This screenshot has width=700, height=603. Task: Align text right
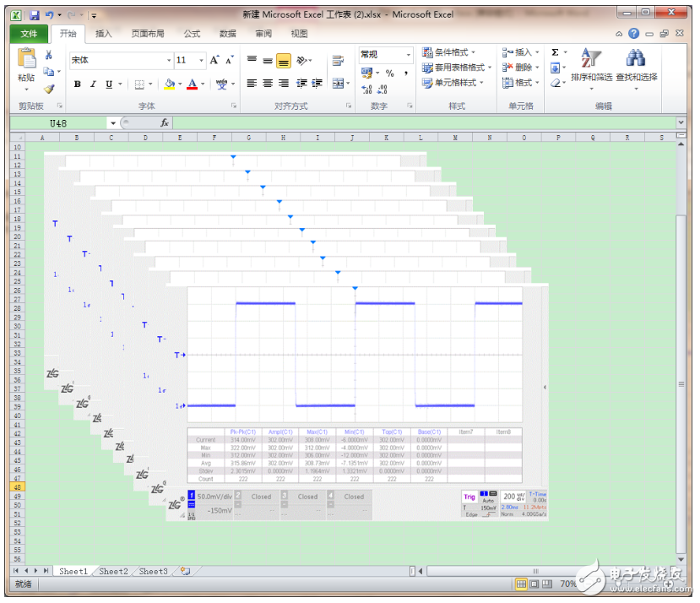pos(284,84)
